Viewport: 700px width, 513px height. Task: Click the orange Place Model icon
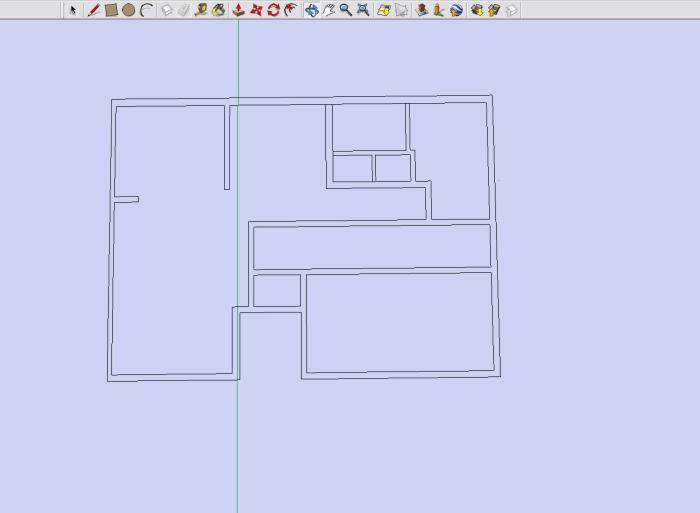point(438,10)
